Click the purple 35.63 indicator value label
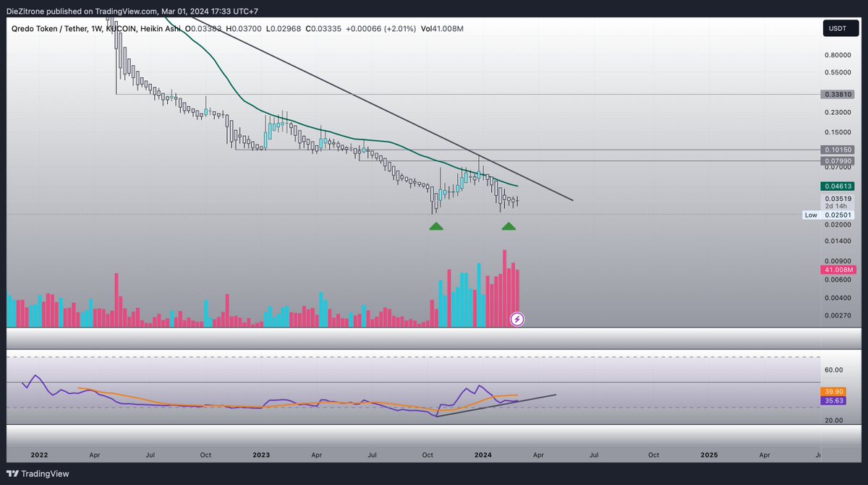 coord(833,400)
